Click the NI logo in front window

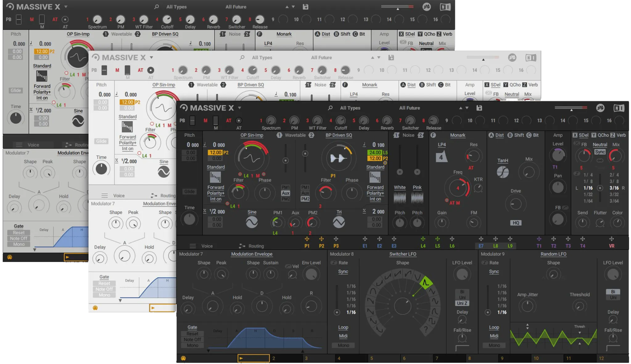[619, 108]
